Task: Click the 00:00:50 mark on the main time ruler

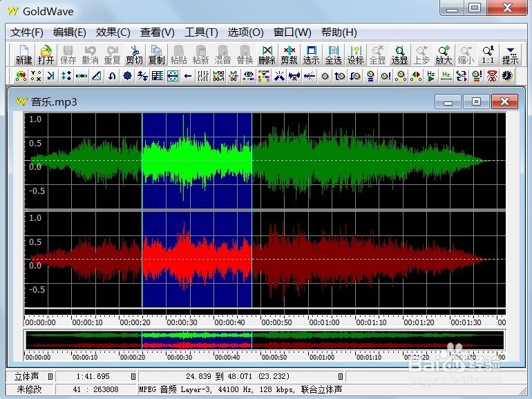Action: pyautogui.click(x=276, y=322)
